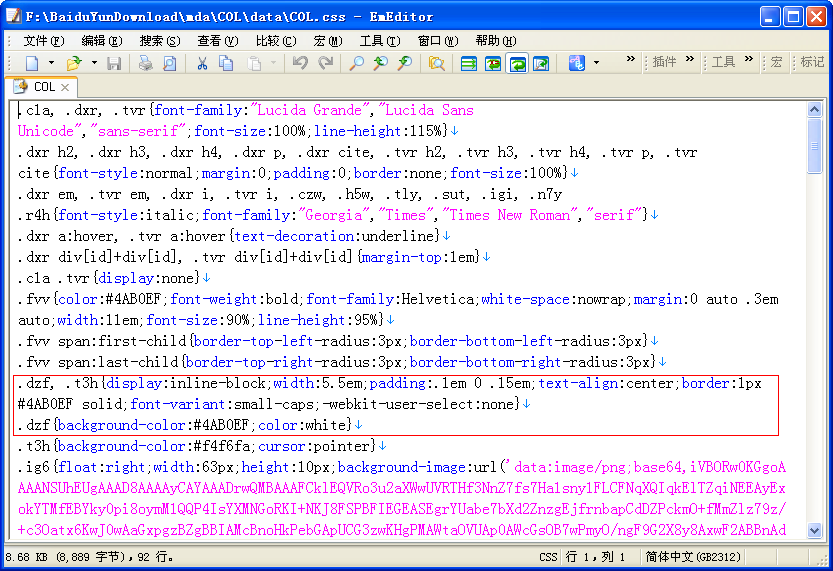
Task: Open the 比较(C) menu
Action: (275, 41)
